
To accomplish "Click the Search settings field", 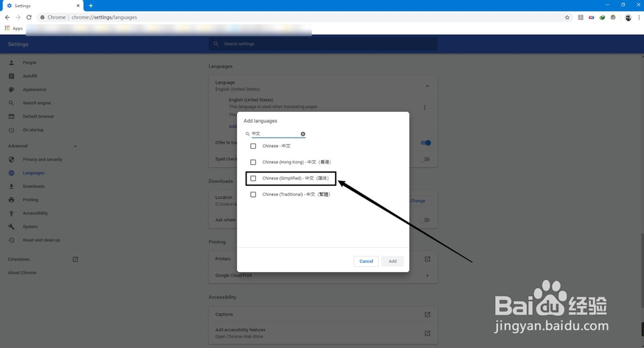I will (323, 44).
